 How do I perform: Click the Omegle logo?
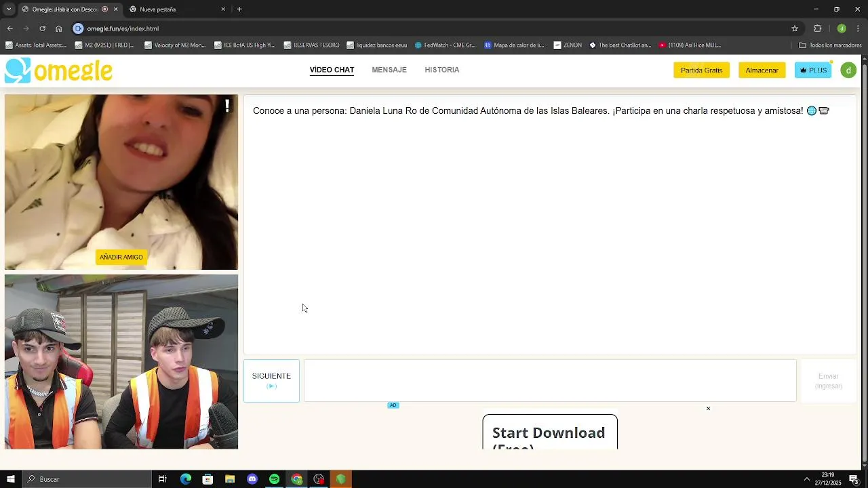coord(58,70)
